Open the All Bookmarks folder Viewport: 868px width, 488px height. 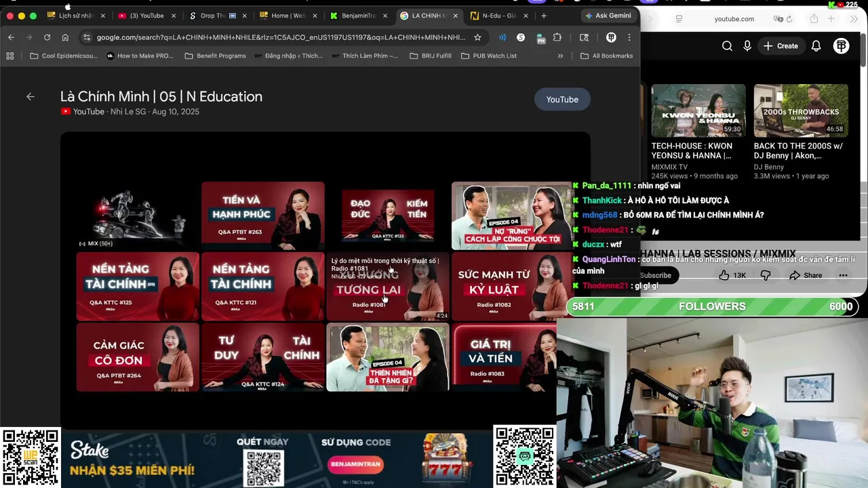[x=606, y=56]
